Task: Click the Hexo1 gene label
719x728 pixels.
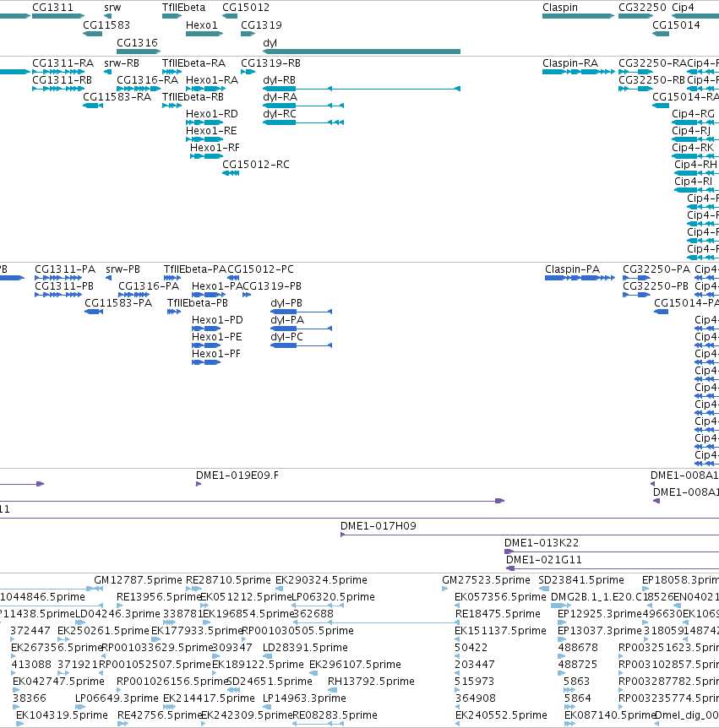Action: (202, 25)
